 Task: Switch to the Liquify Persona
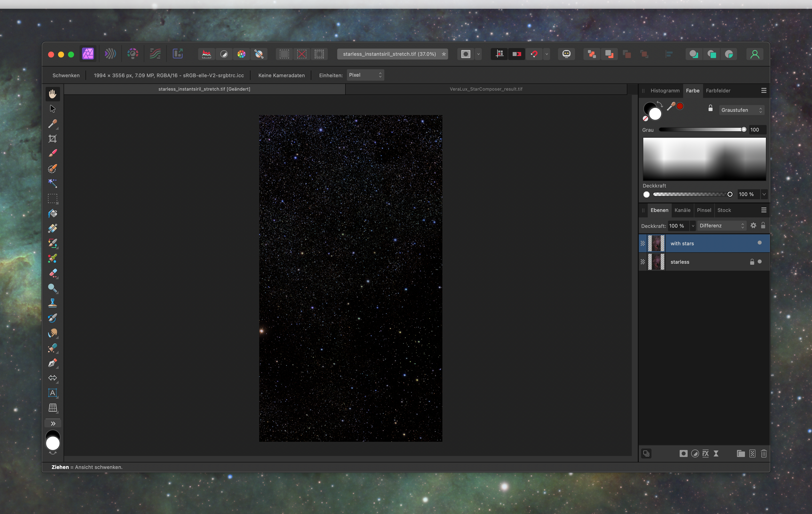[x=110, y=54]
